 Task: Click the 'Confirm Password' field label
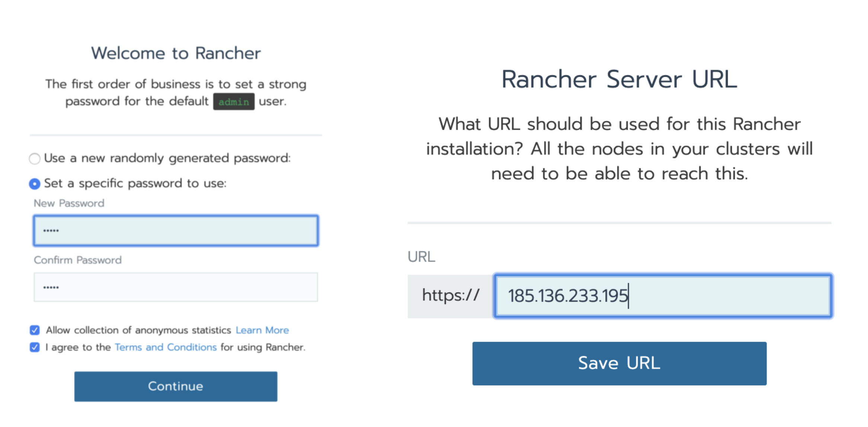click(x=77, y=260)
